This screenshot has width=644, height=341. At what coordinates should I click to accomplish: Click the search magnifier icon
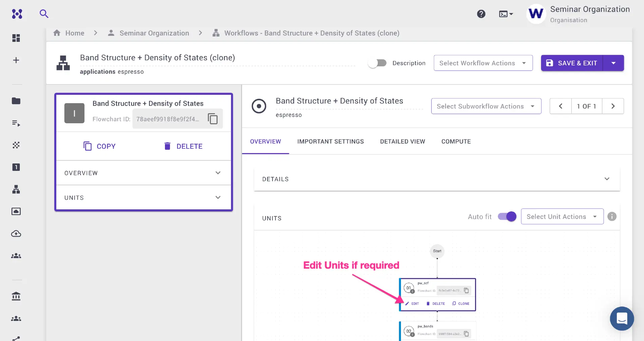44,14
